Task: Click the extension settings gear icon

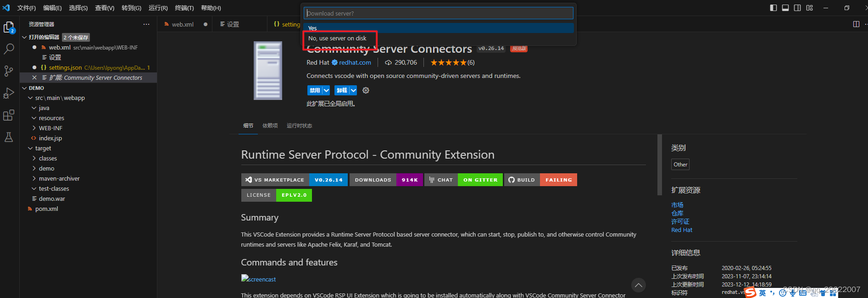Action: 366,90
